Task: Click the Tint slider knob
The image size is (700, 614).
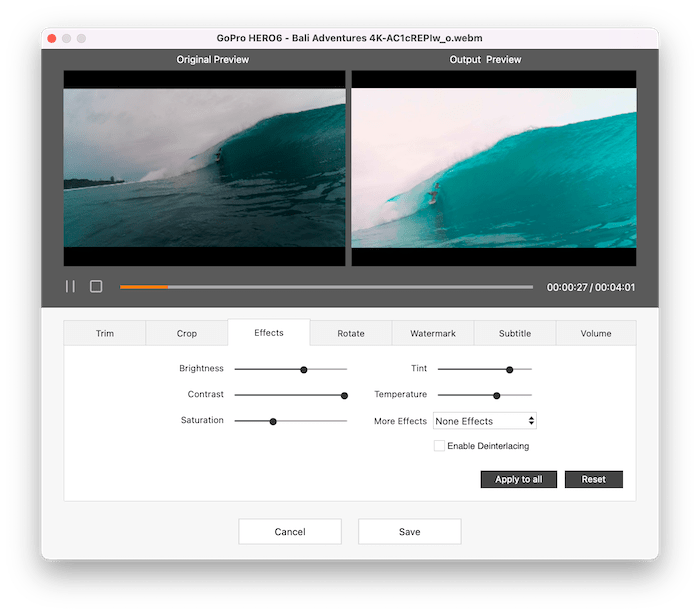Action: pos(509,369)
